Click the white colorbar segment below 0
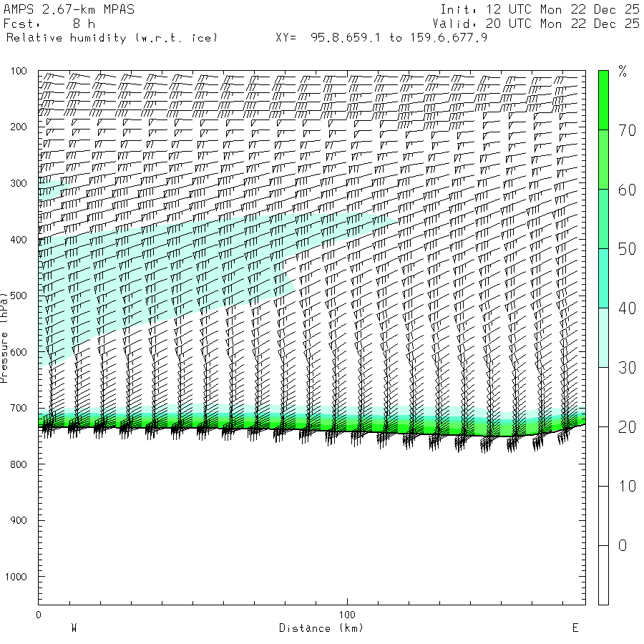The image size is (644, 644). coord(603,575)
